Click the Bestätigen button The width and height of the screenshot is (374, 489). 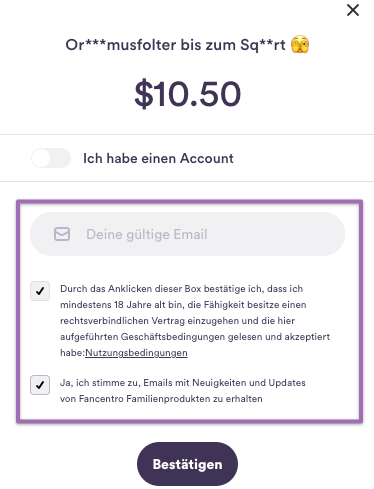pyautogui.click(x=187, y=464)
